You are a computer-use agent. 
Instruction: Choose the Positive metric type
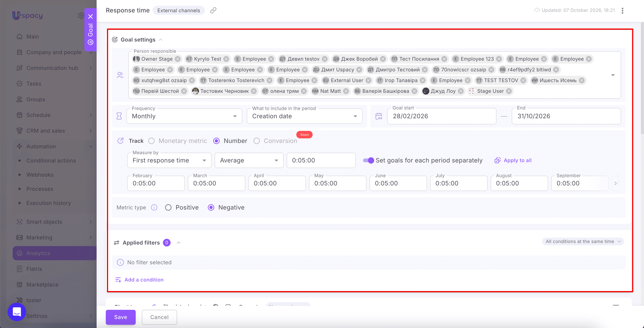point(168,207)
